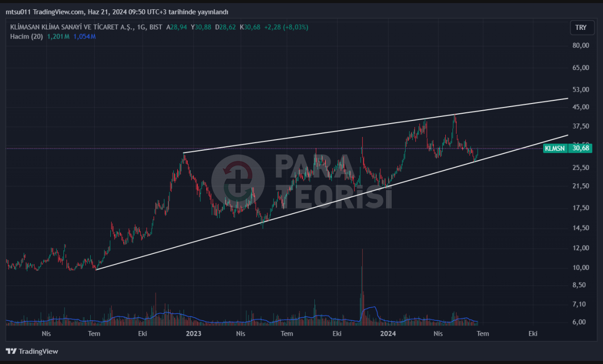Viewport: 603px width, 364px height.
Task: Click the TradingView logo at the bottom
Action: tap(32, 351)
